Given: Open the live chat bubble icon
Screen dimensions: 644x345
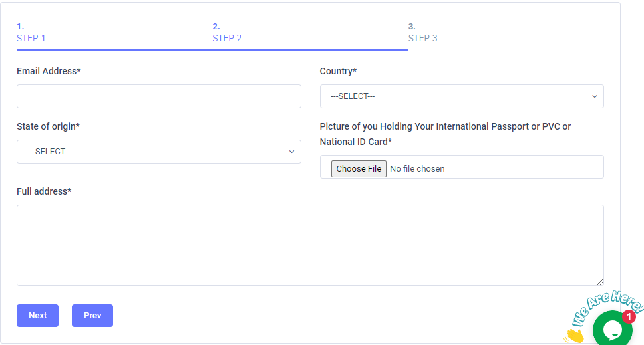Looking at the screenshot, I should (x=612, y=330).
